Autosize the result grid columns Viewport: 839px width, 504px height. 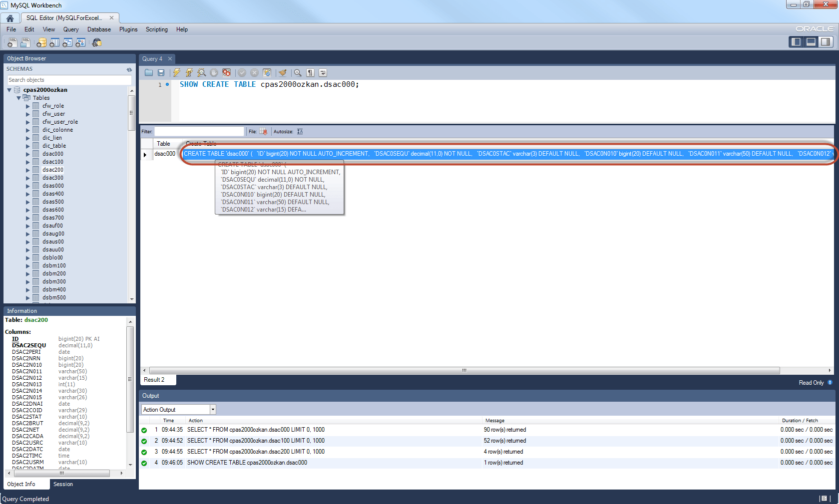click(300, 132)
